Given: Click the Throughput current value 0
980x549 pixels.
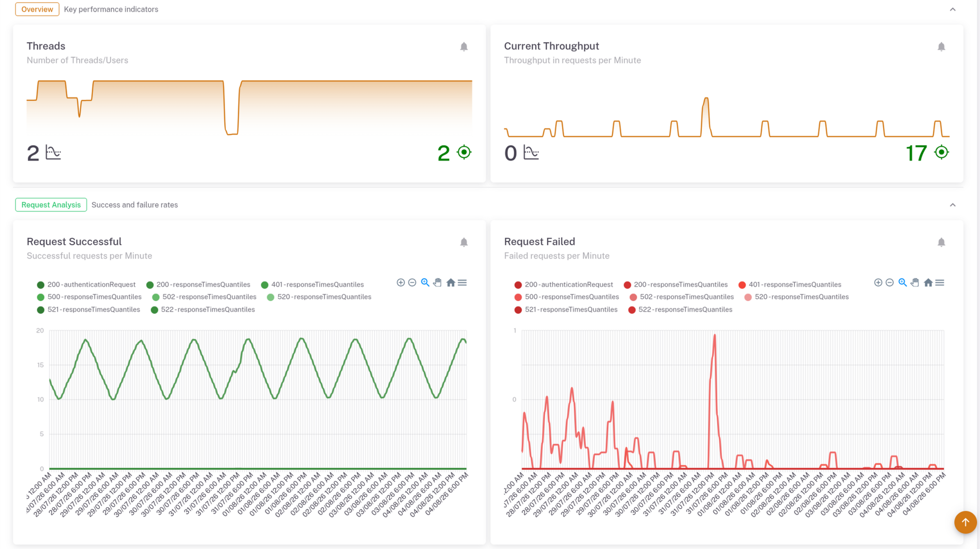Looking at the screenshot, I should click(510, 153).
